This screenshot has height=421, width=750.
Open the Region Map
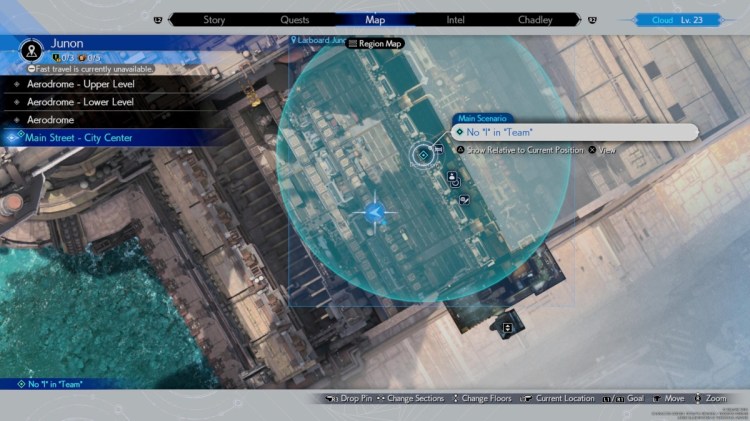[375, 43]
